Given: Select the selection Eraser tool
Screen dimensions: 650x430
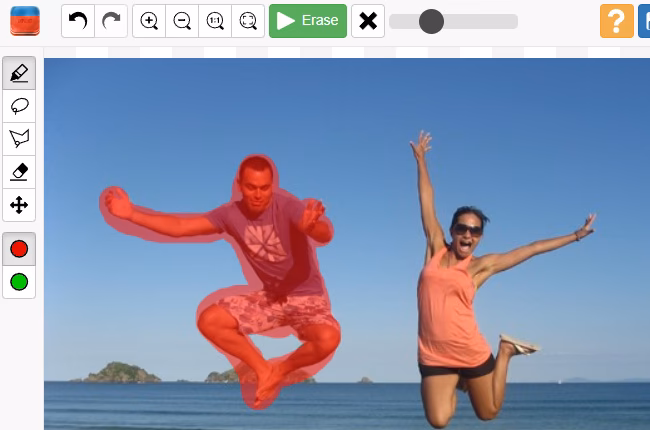Looking at the screenshot, I should pos(19,172).
